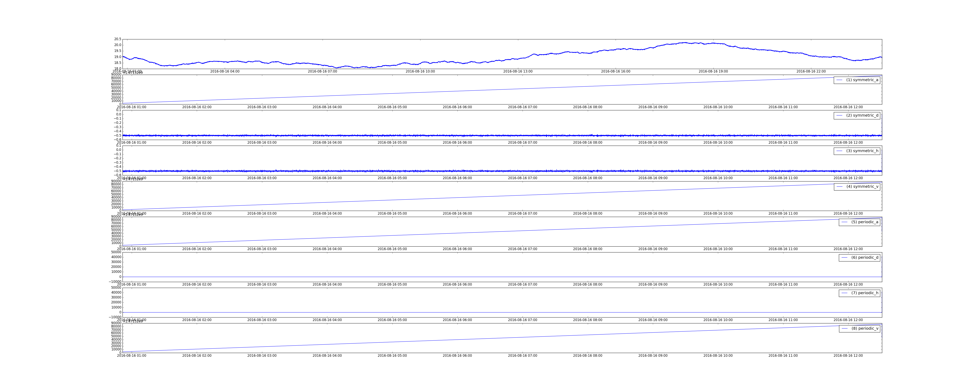Click the 60000 y-tick of periodic_a plot
The width and height of the screenshot is (980, 392).
point(116,226)
